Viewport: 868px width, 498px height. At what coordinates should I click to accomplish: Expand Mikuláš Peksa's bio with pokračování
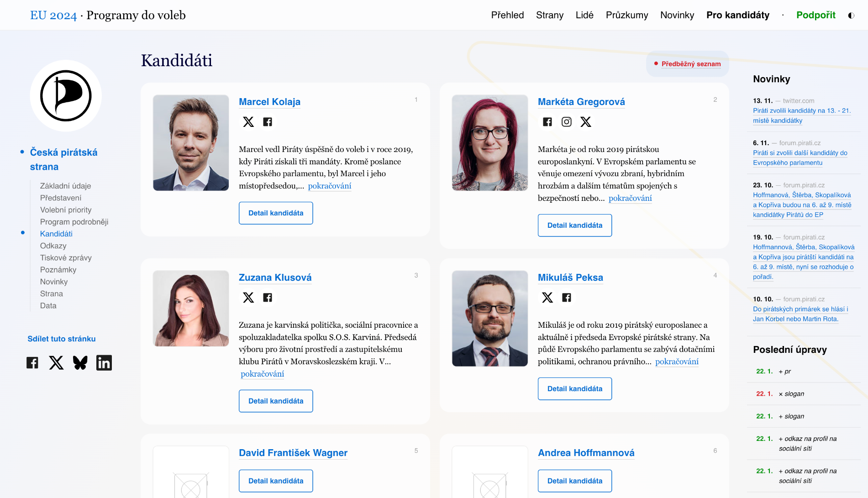click(x=677, y=362)
